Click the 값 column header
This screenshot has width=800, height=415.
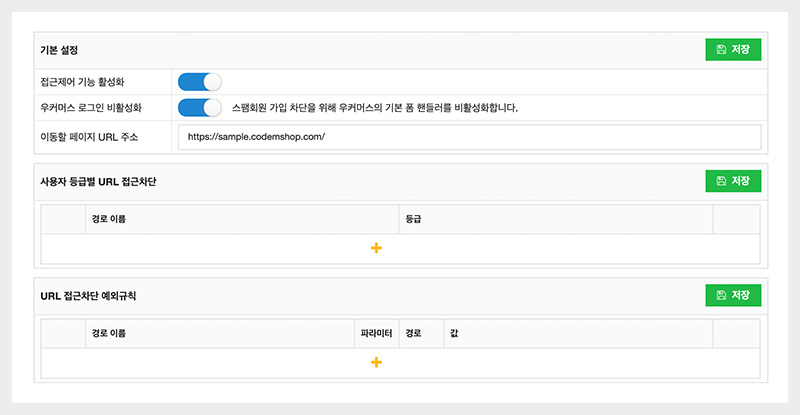(454, 332)
